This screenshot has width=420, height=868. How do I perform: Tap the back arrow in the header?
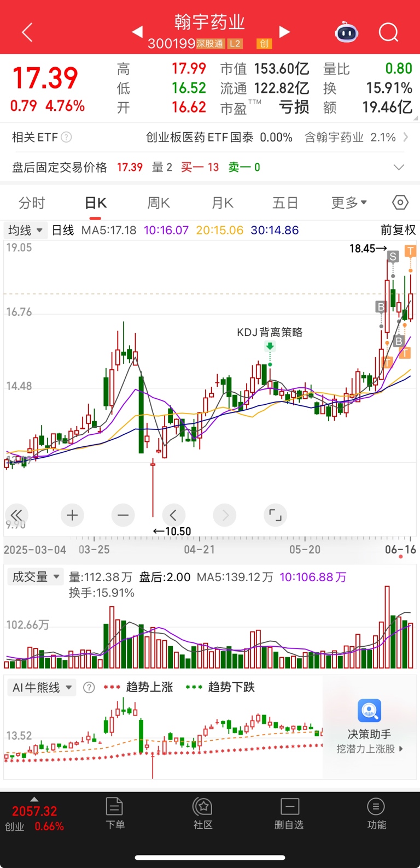point(27,33)
